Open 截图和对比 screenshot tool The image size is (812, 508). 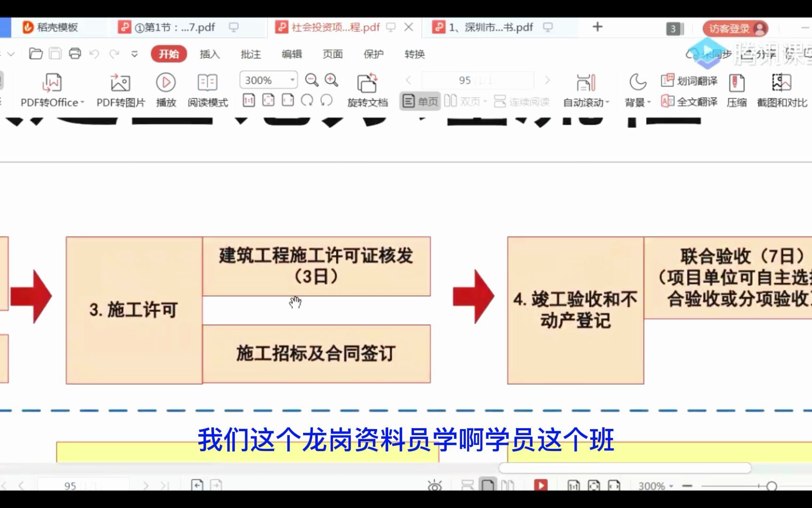pyautogui.click(x=782, y=90)
